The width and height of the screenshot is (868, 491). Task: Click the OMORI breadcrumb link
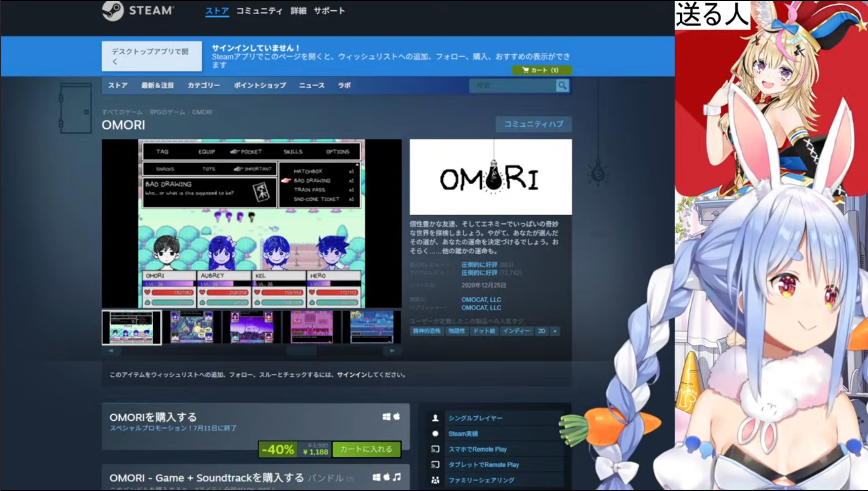point(202,112)
